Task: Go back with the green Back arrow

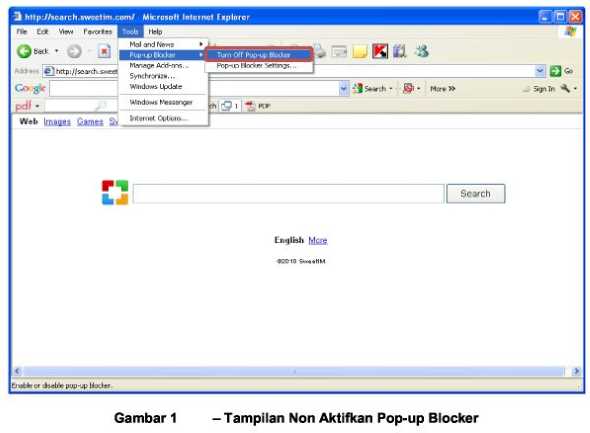Action: tap(24, 51)
